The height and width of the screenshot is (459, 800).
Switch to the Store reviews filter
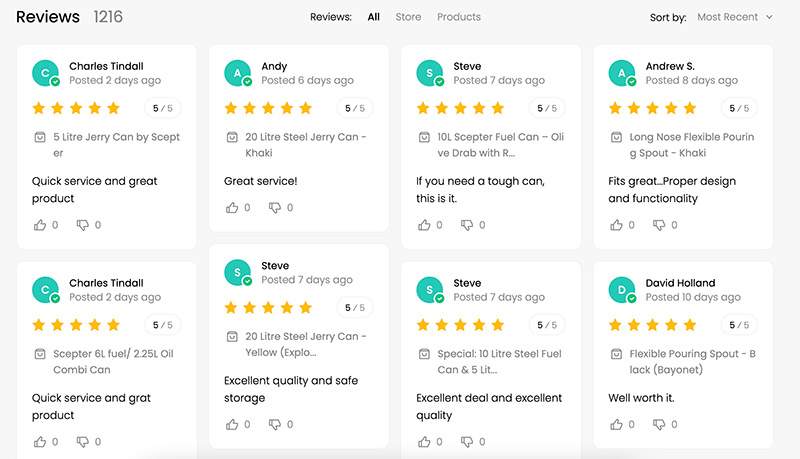[x=408, y=17]
